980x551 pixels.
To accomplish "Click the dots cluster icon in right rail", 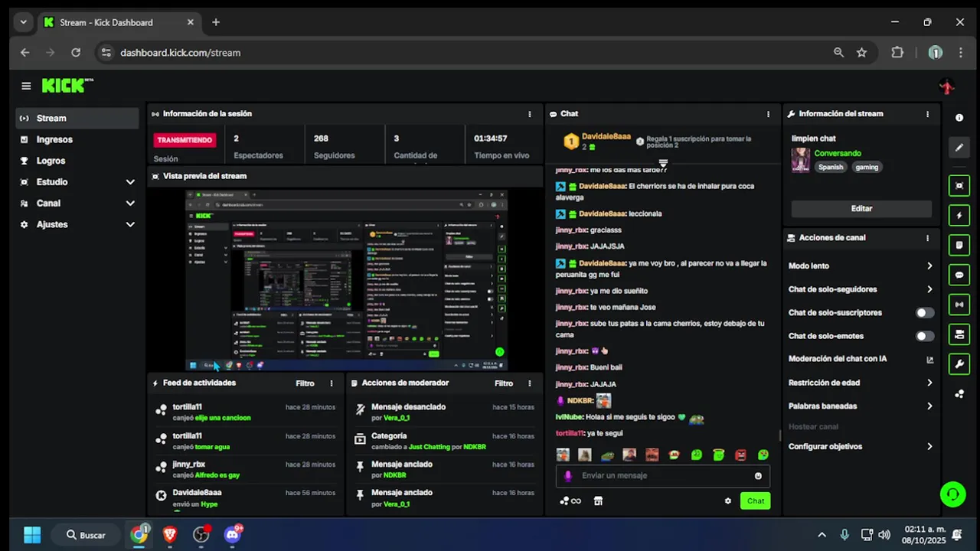I will (959, 394).
